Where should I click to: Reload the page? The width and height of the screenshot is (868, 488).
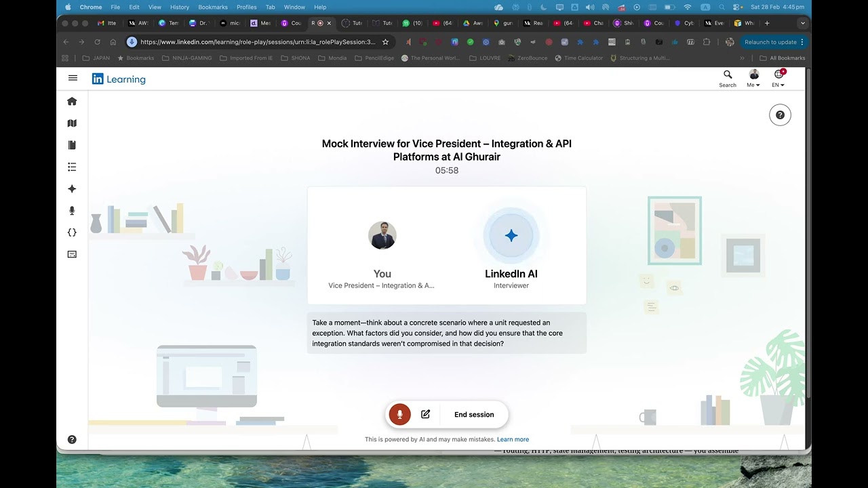click(x=97, y=42)
